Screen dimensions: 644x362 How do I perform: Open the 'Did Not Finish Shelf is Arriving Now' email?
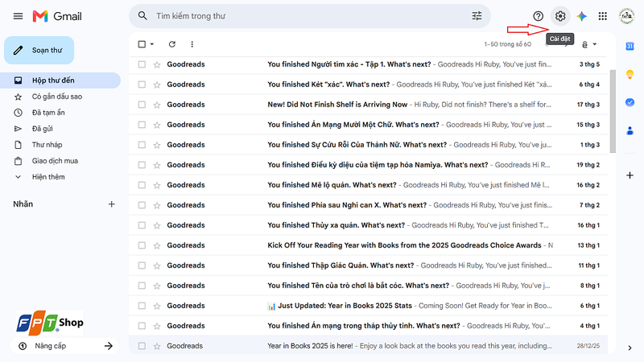coord(368,105)
